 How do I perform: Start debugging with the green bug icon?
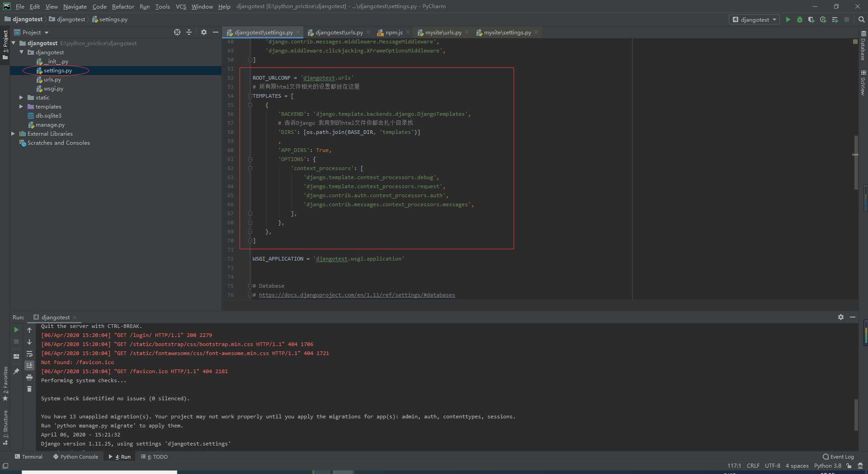(800, 19)
